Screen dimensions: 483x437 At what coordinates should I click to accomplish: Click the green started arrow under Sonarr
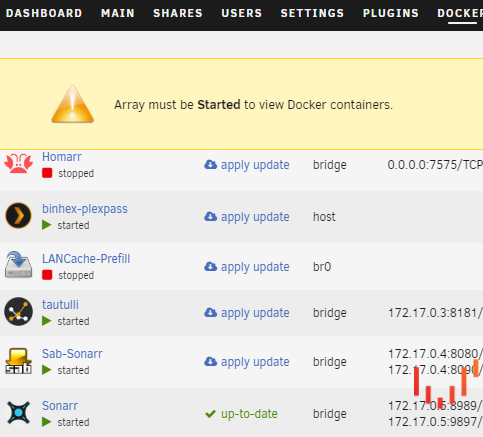(47, 422)
